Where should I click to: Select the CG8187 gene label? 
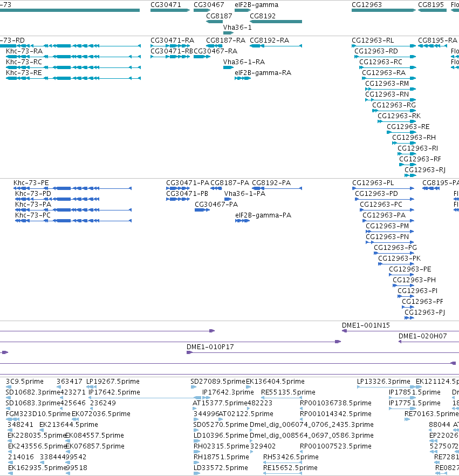click(219, 16)
